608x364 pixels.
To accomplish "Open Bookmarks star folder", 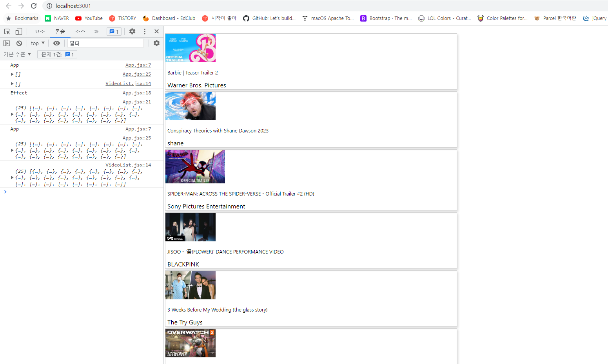I will tap(22, 18).
